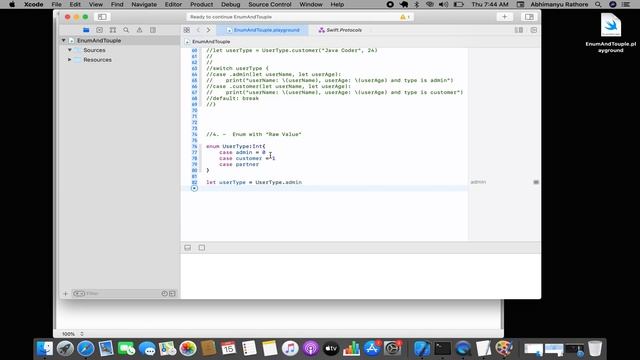The height and width of the screenshot is (360, 640).
Task: Click the 100% zoom control in the back window
Action: [72, 334]
